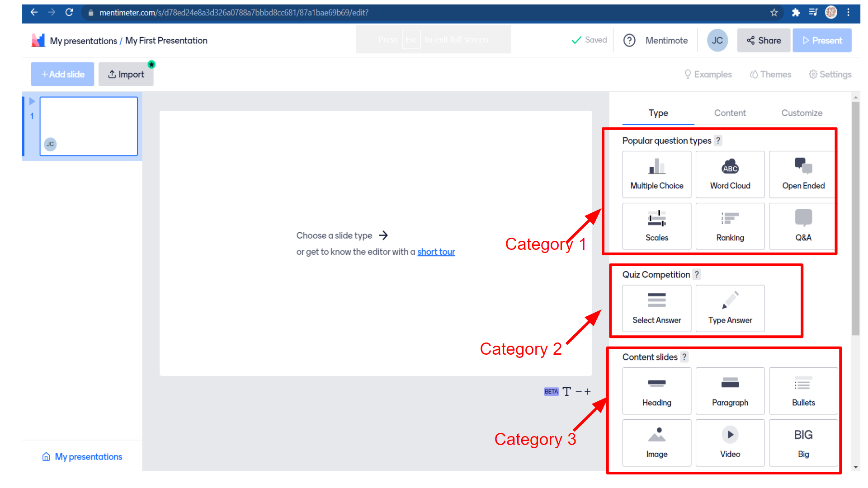Select the Scales question type
868x488 pixels.
pyautogui.click(x=657, y=226)
